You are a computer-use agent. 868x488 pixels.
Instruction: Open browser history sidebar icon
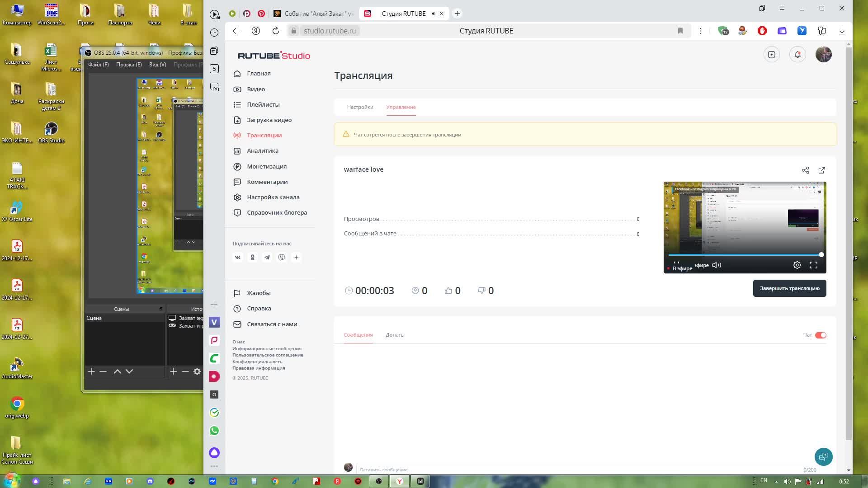(x=214, y=33)
